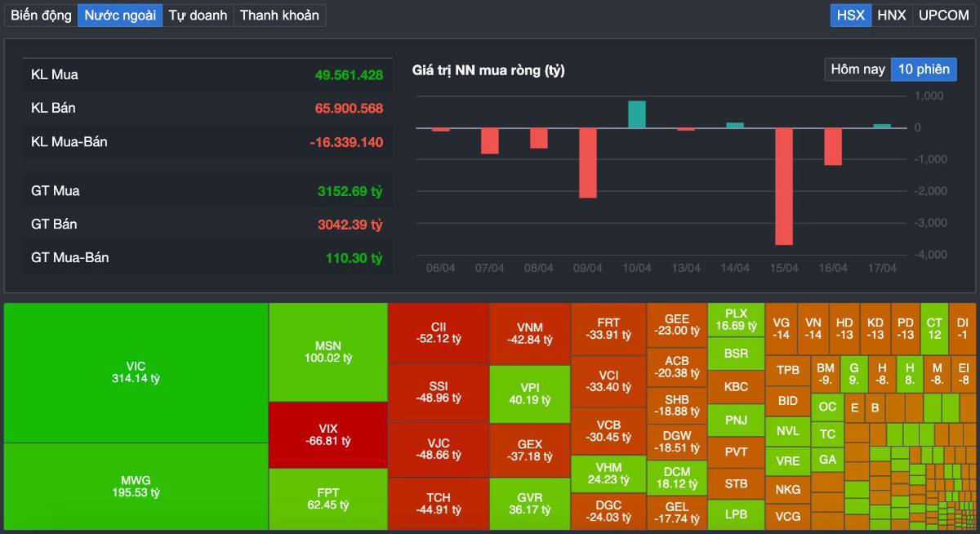
Task: Keep HSX exchange selected
Action: click(x=849, y=15)
